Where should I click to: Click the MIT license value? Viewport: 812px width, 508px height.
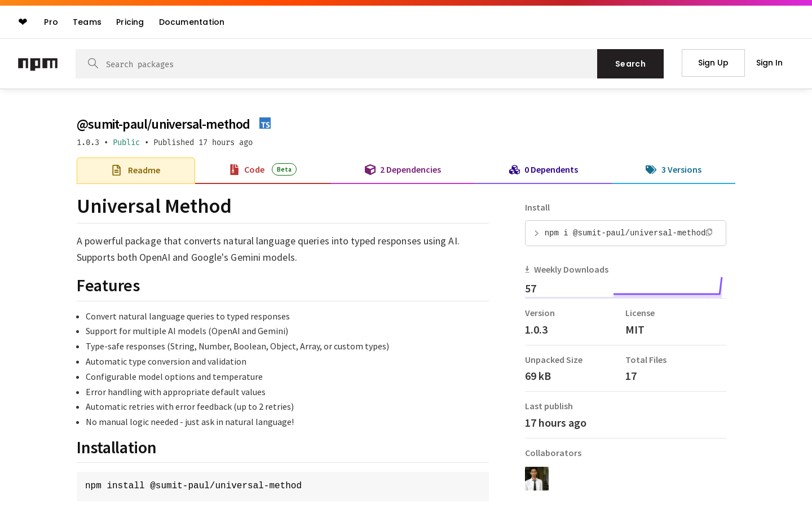click(x=635, y=330)
